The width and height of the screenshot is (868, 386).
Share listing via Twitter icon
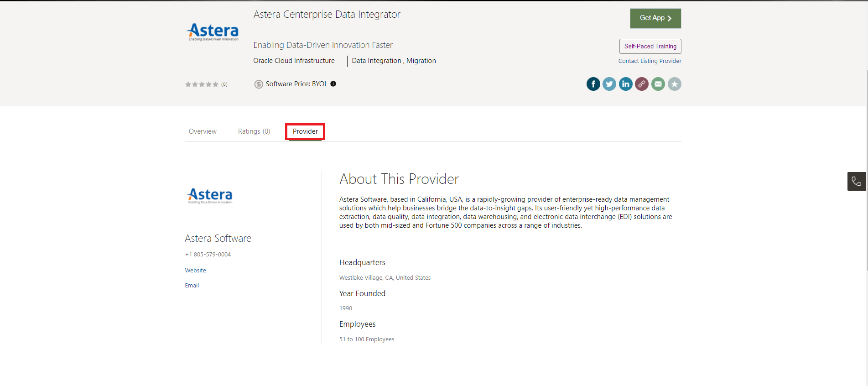tap(609, 84)
